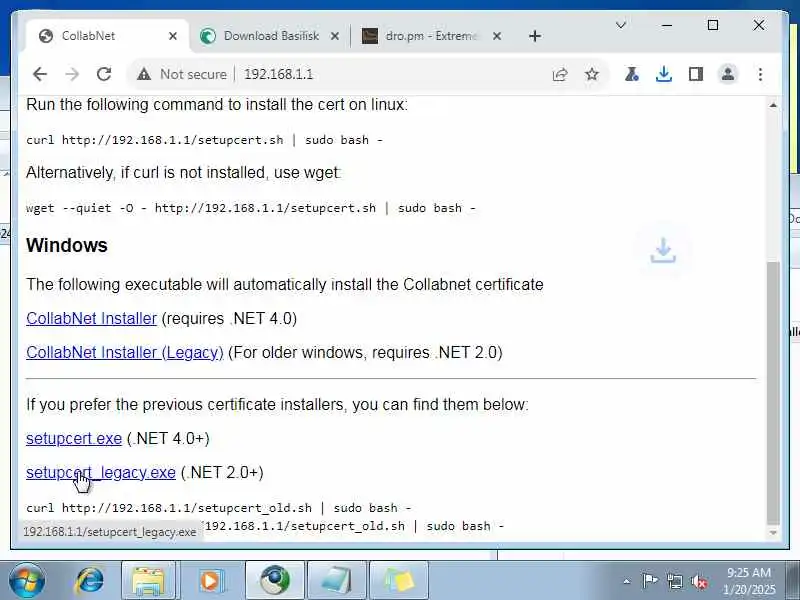
Task: Open the CollabNet Installer link
Action: point(91,318)
